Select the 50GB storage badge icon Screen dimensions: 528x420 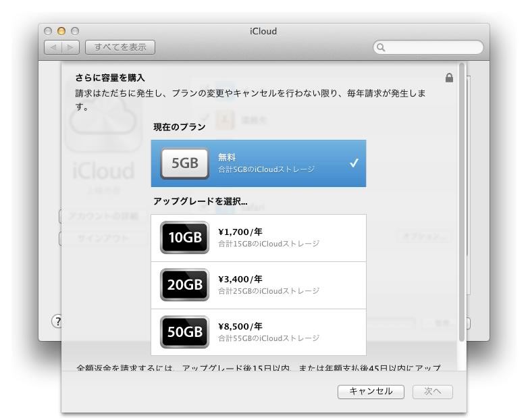coord(184,332)
